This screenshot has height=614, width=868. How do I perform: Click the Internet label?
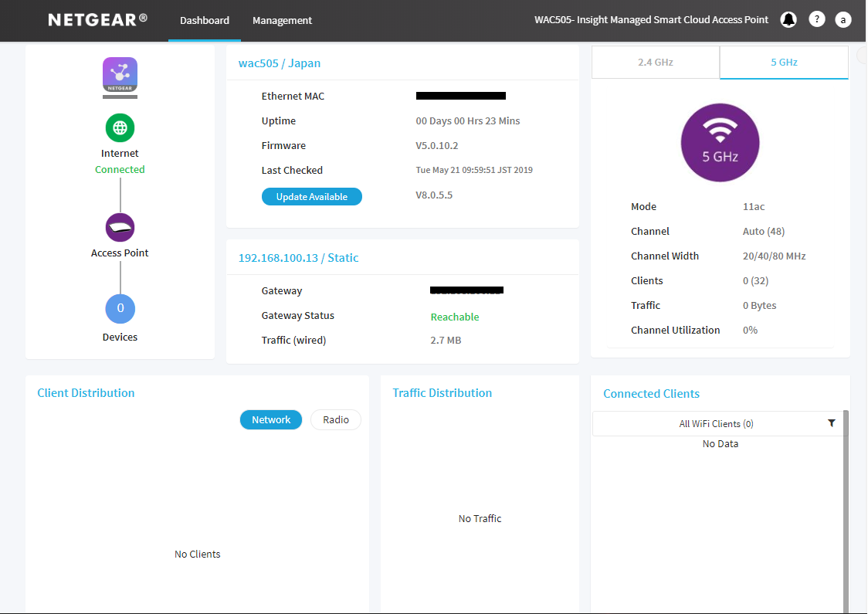click(120, 154)
